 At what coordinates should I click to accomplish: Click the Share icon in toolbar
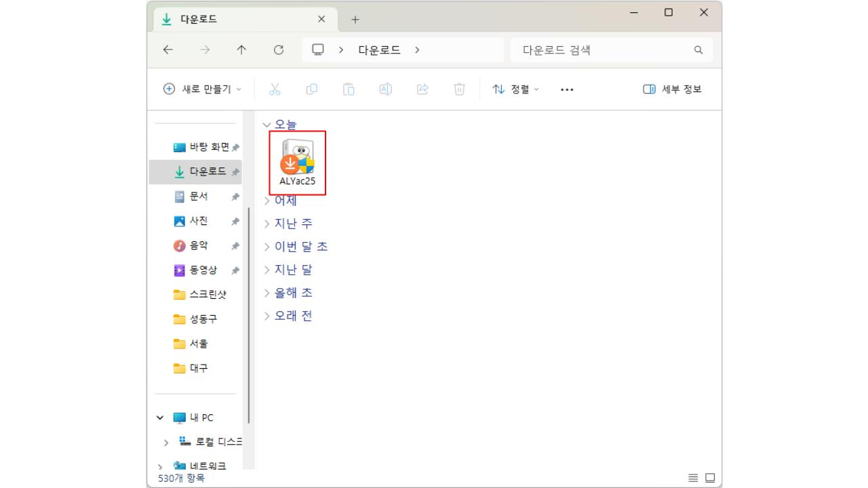pos(422,89)
